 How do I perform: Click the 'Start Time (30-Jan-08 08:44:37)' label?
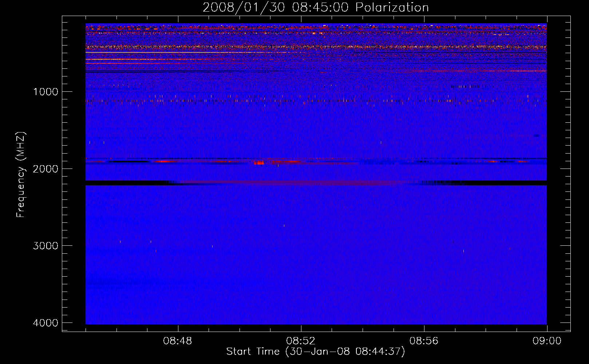pyautogui.click(x=316, y=352)
